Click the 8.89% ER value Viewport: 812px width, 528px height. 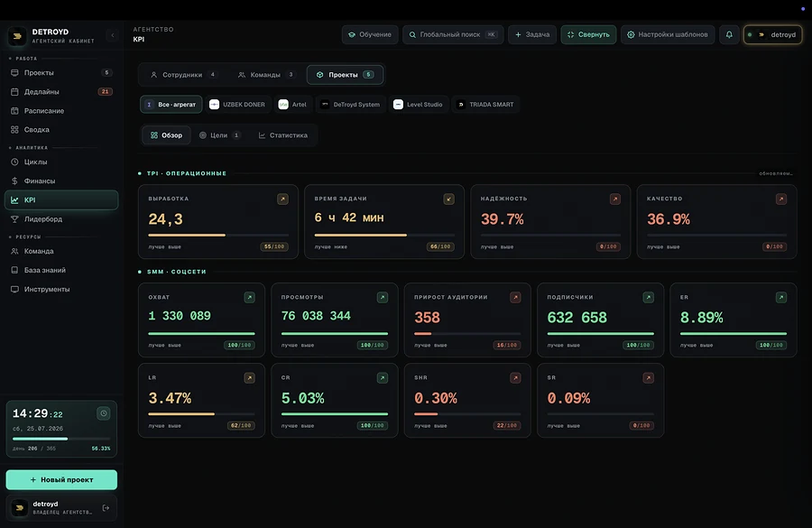pos(702,317)
